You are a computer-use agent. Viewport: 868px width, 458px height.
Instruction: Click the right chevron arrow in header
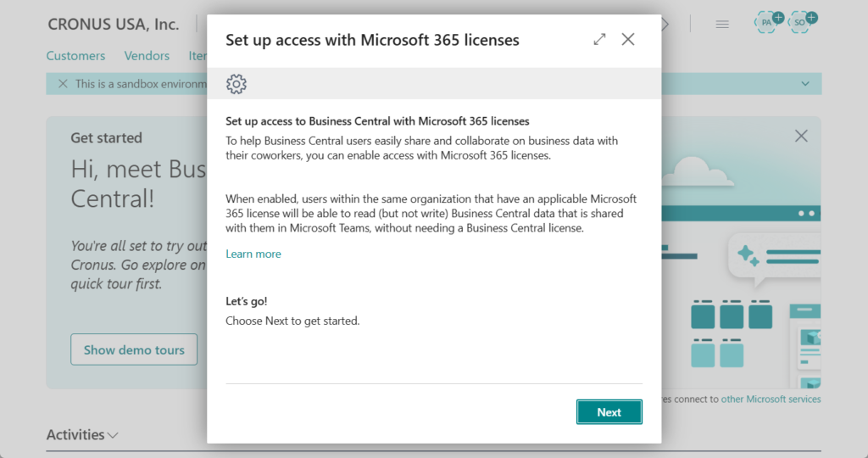(665, 25)
